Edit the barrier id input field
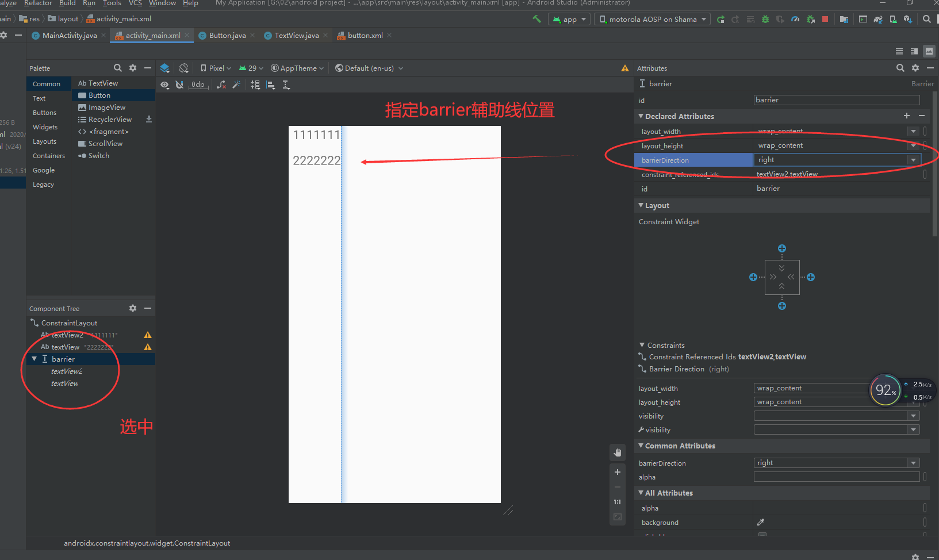The image size is (939, 560). 835,99
